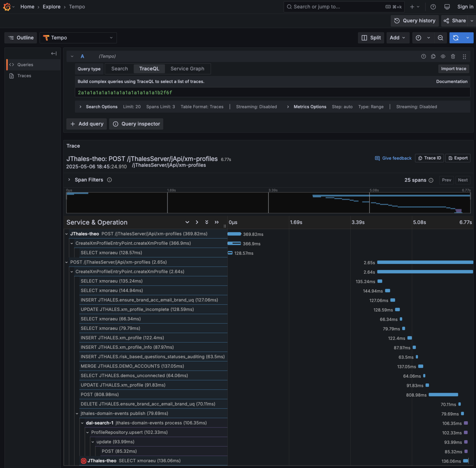
Task: Collapse the outline sidebar arrow icon
Action: (x=54, y=53)
